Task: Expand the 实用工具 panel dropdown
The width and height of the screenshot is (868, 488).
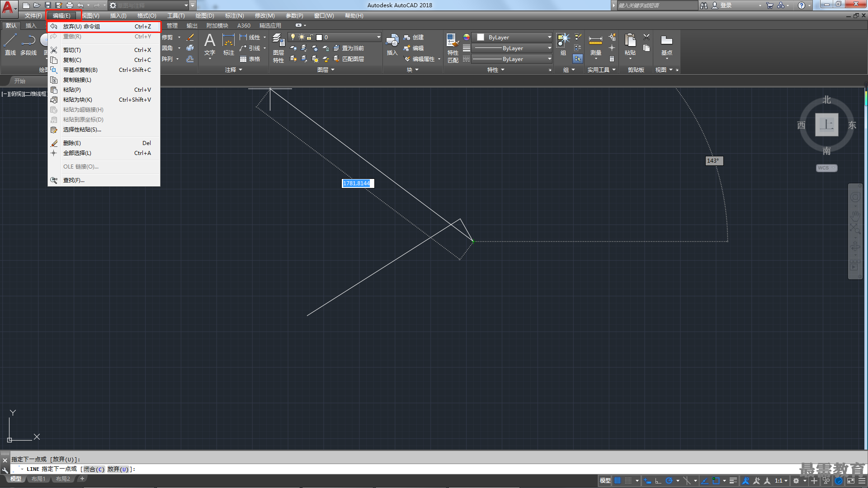Action: coord(601,70)
